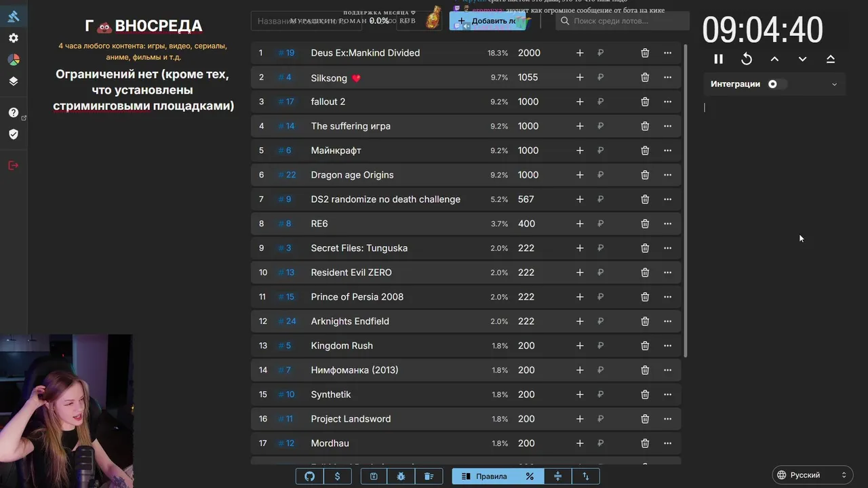Click the dollar donate icon
The width and height of the screenshot is (868, 488).
click(x=338, y=476)
